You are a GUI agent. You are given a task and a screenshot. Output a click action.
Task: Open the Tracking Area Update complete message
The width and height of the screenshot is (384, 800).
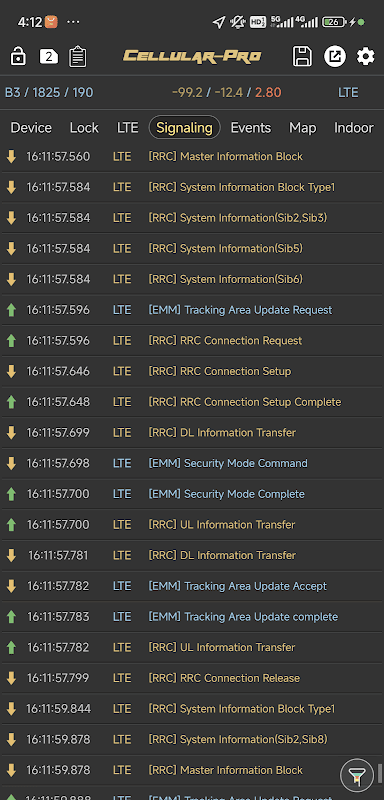(x=192, y=617)
